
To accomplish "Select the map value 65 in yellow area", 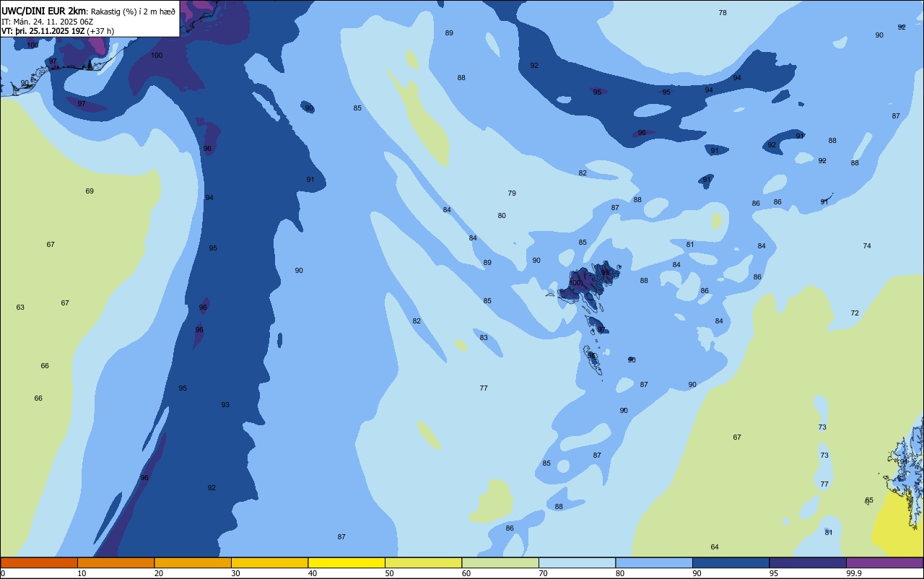I will click(x=869, y=500).
